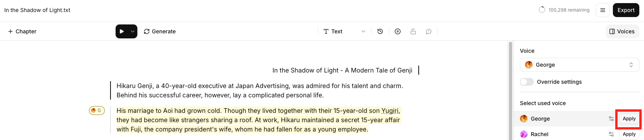
Task: Open the hamburger menu
Action: [x=603, y=10]
